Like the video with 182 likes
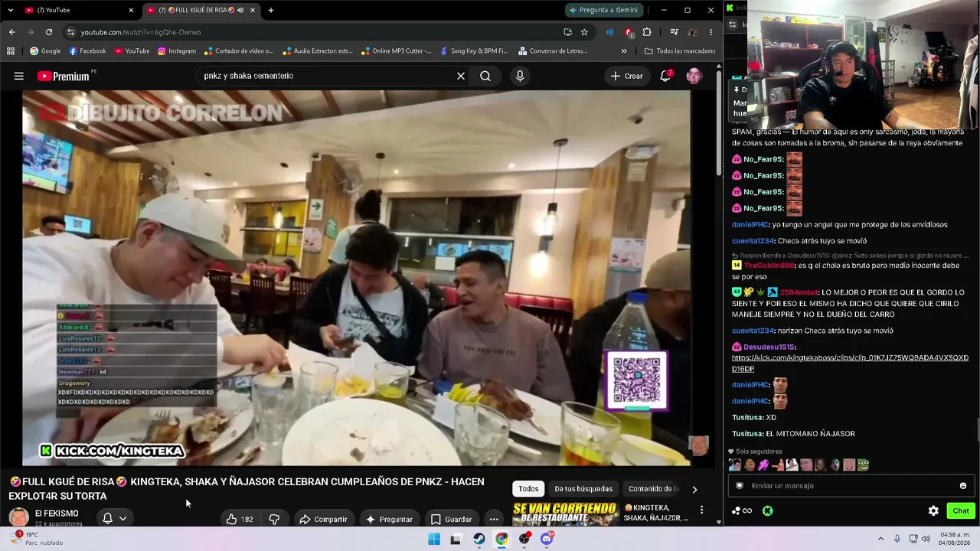The width and height of the screenshot is (980, 551). pyautogui.click(x=240, y=519)
